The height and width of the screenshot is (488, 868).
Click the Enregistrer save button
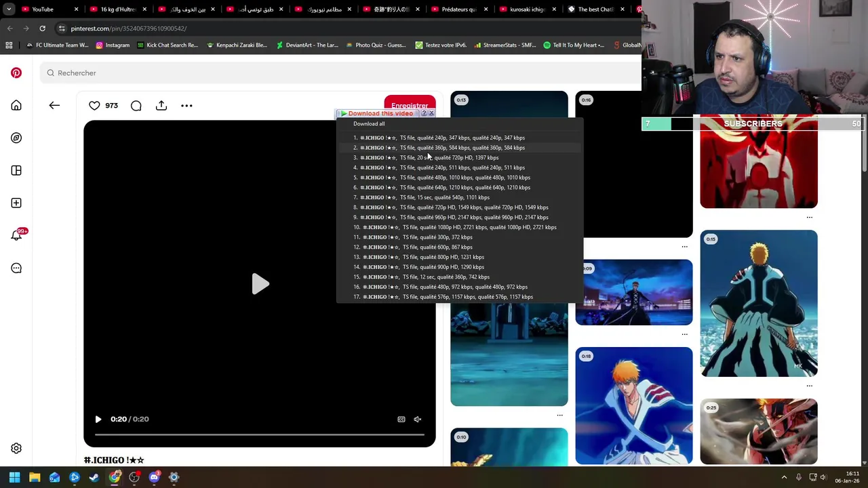pos(410,103)
